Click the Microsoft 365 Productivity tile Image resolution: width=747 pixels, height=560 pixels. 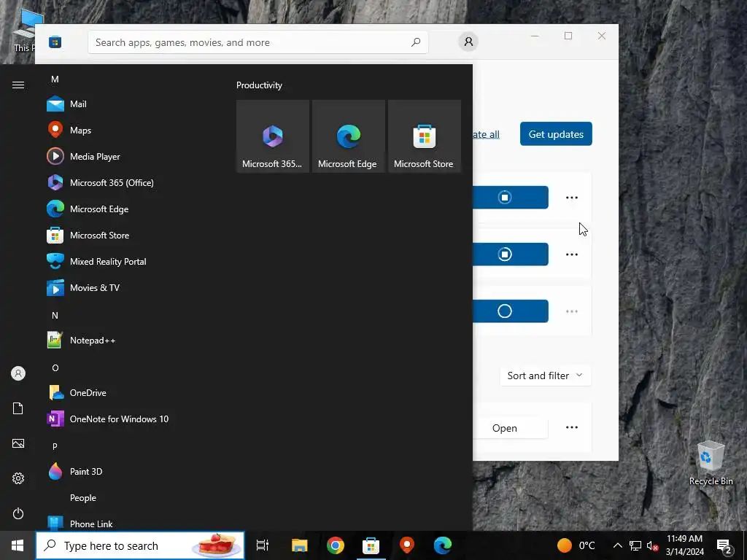pos(273,136)
